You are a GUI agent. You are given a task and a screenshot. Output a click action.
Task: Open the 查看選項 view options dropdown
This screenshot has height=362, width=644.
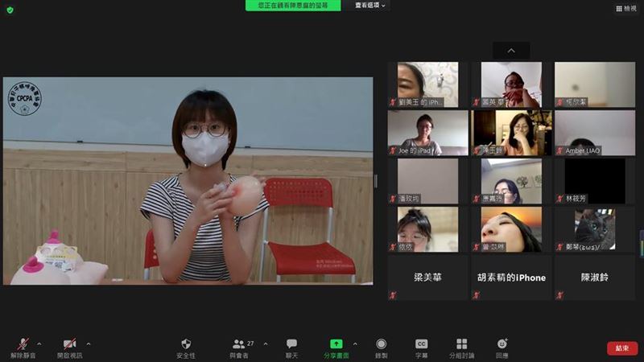coord(370,6)
